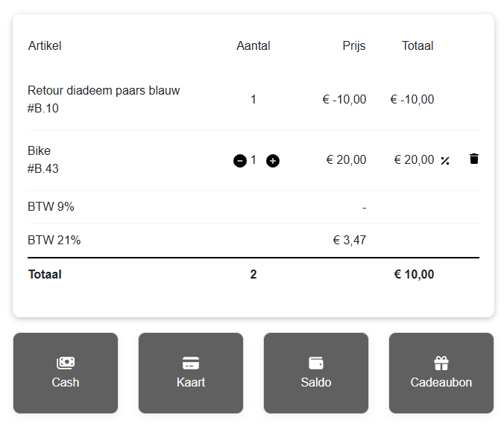Image resolution: width=504 pixels, height=426 pixels.
Task: Click the bold Totaal amount € 10,00
Action: [x=414, y=274]
